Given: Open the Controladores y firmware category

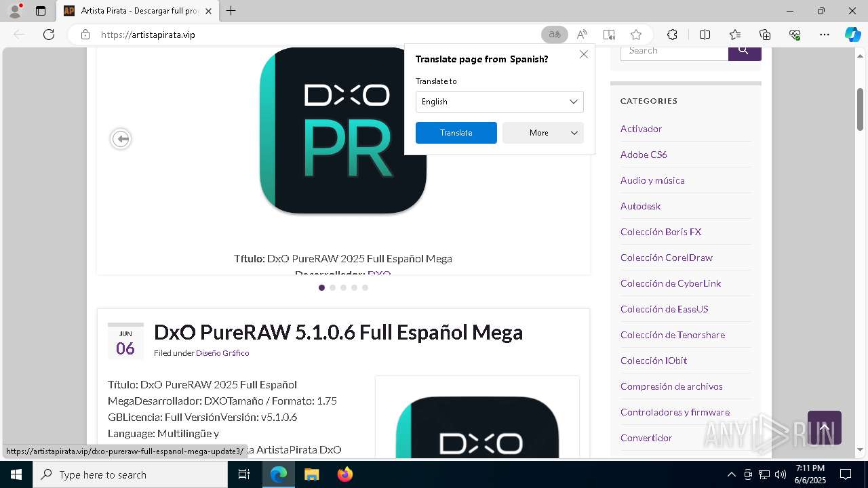Looking at the screenshot, I should click(675, 412).
